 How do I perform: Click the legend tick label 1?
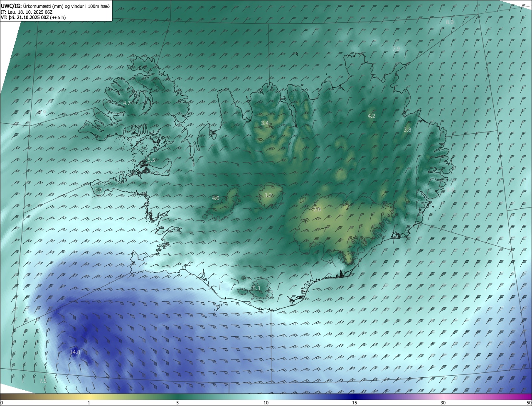[x=89, y=403]
